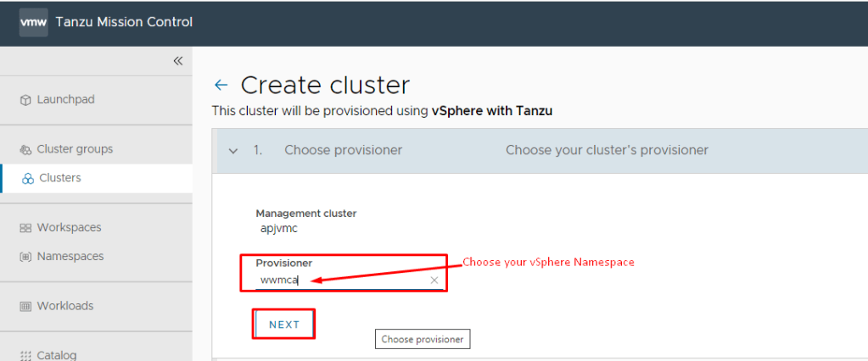
Task: Navigate to Namespaces in the sidebar
Action: 70,256
